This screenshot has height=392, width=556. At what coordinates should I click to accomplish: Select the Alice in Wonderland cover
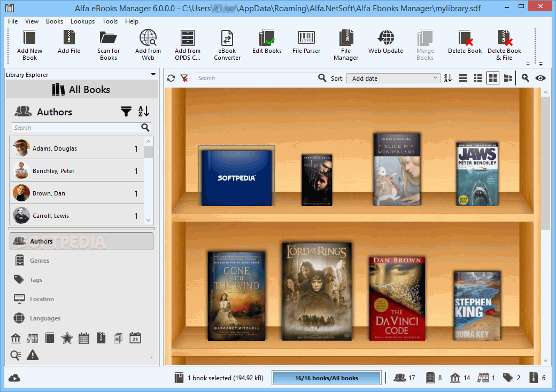tap(397, 170)
